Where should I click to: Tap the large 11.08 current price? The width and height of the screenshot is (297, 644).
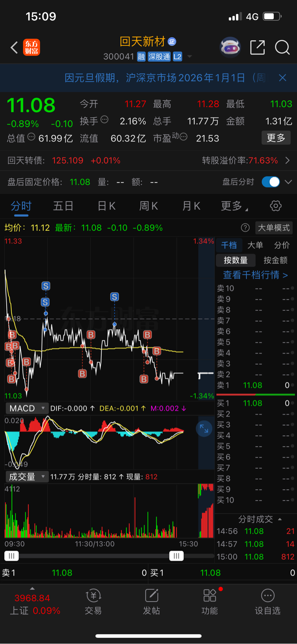tap(31, 105)
